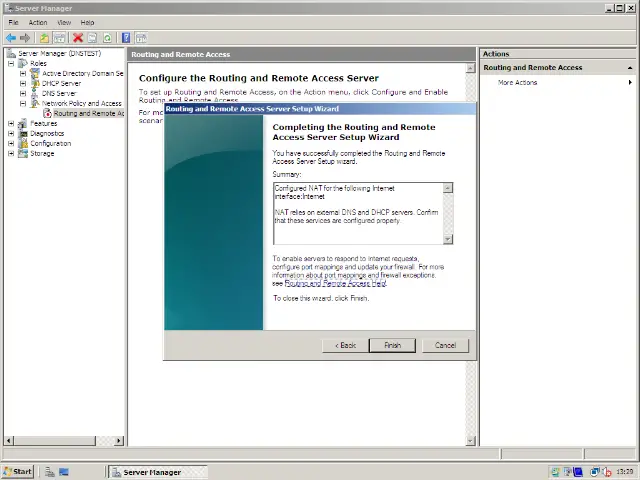Expand the DNS Server node

pos(23,93)
